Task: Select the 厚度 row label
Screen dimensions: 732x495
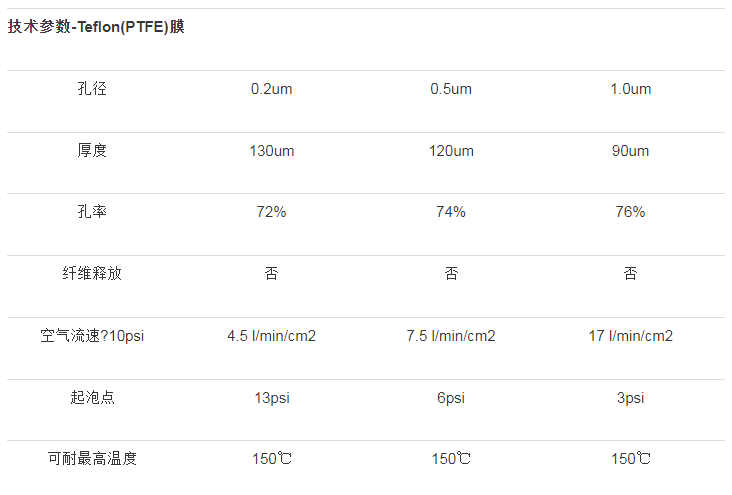Action: tap(92, 150)
